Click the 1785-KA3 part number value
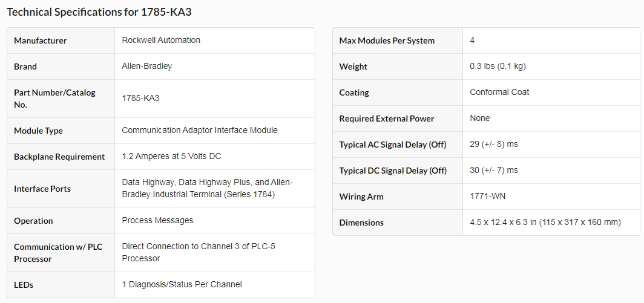The width and height of the screenshot is (644, 303). coord(140,99)
